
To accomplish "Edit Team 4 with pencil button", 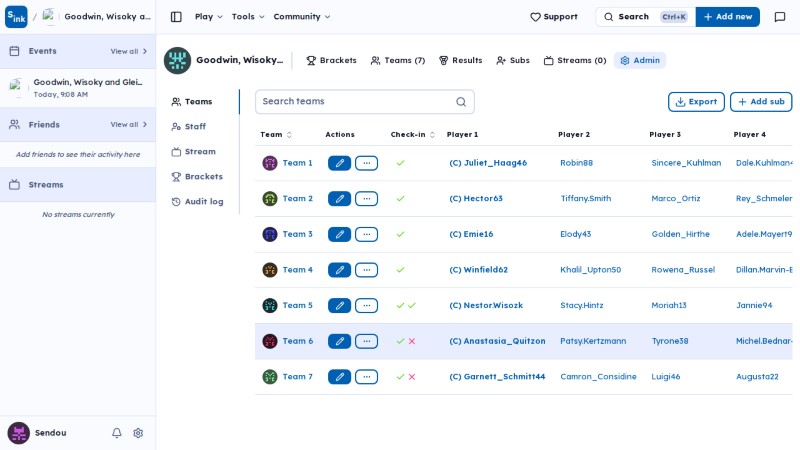I will [x=339, y=269].
